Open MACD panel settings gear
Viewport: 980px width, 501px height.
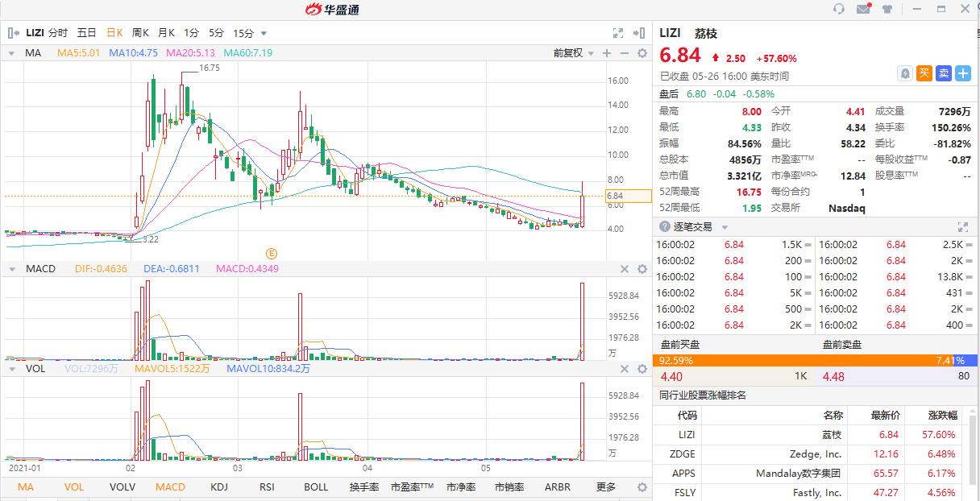coord(642,269)
